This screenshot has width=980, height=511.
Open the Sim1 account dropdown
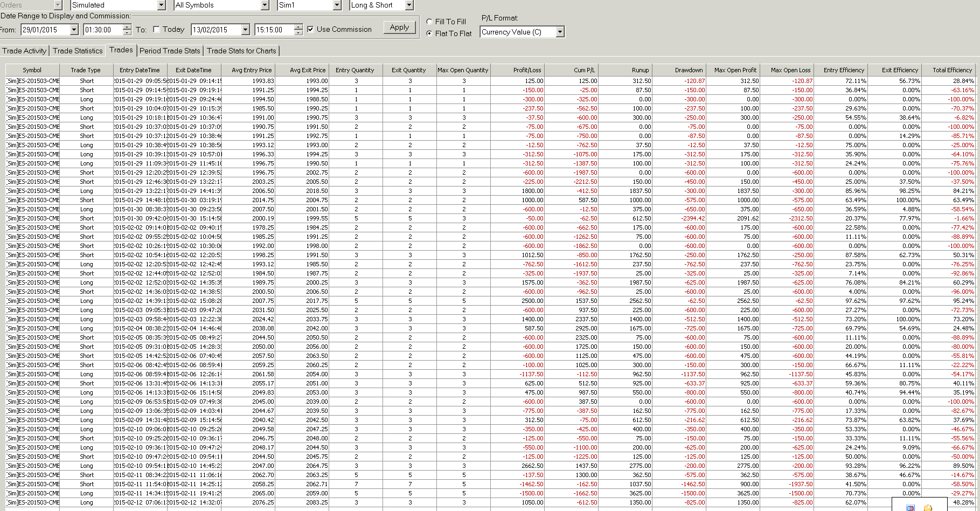pos(337,5)
